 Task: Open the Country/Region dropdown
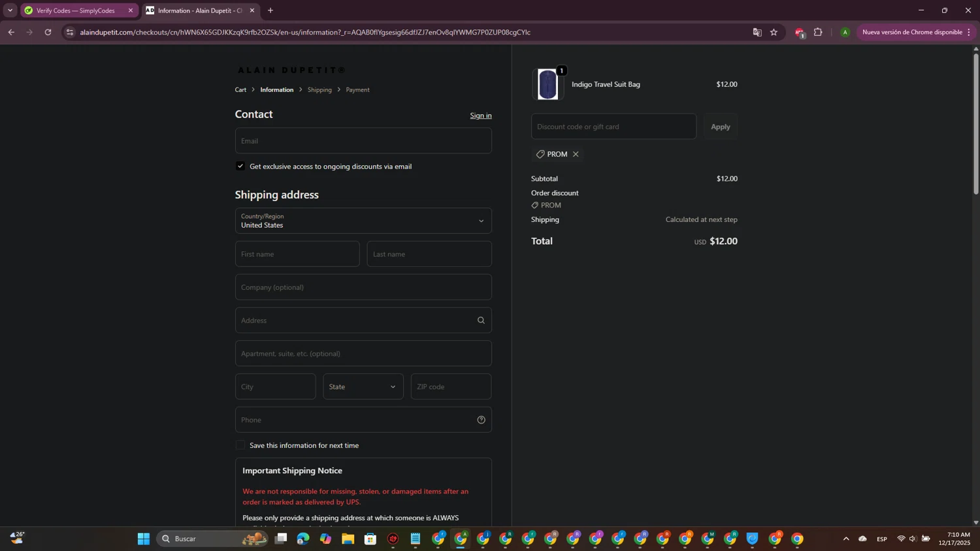point(363,221)
